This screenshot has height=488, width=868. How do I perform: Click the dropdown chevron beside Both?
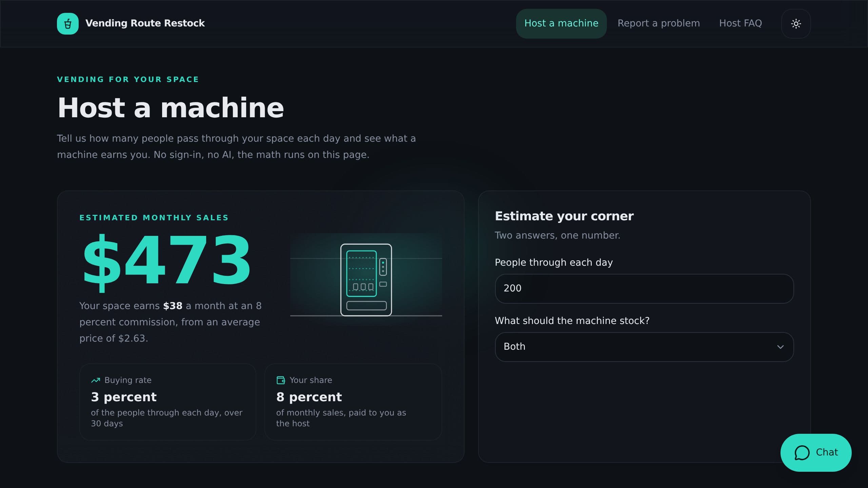tap(780, 347)
